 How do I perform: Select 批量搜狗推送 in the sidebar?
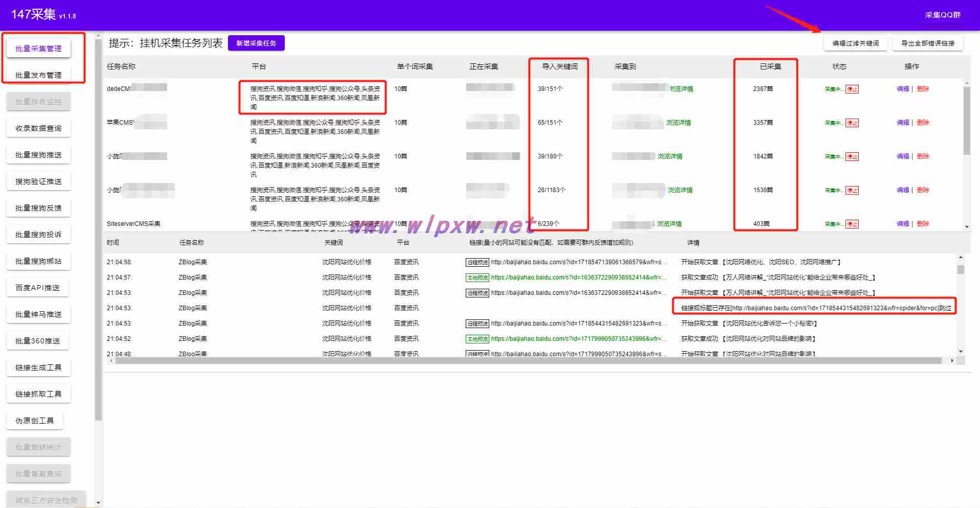click(38, 155)
